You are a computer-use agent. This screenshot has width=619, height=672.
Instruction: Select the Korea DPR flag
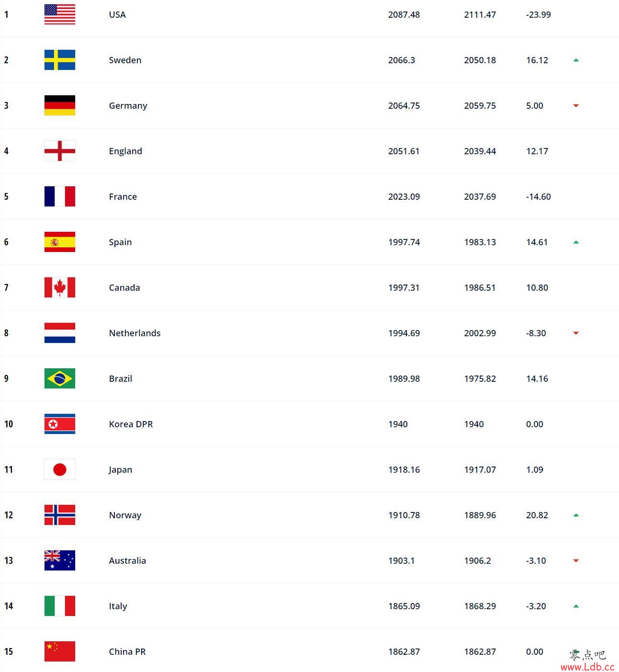point(60,424)
